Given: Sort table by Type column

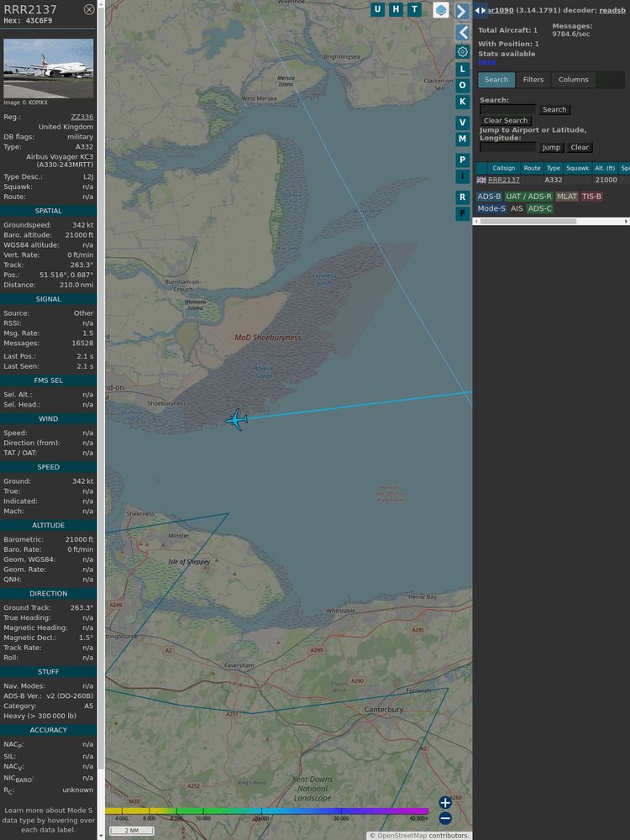Looking at the screenshot, I should [554, 168].
